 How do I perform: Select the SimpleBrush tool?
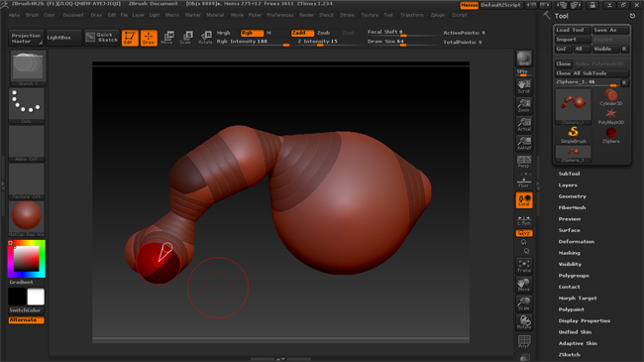click(x=574, y=135)
